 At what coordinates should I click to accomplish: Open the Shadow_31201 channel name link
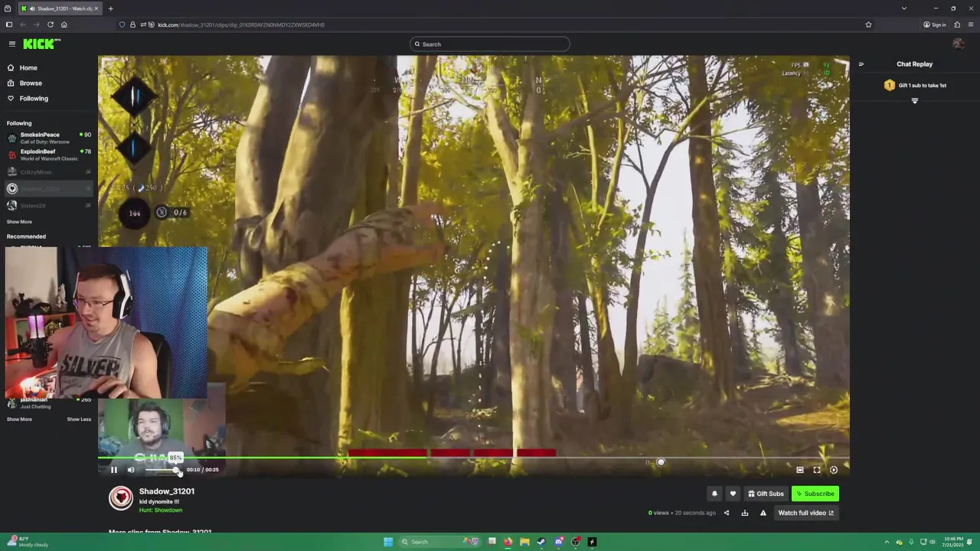pos(167,491)
